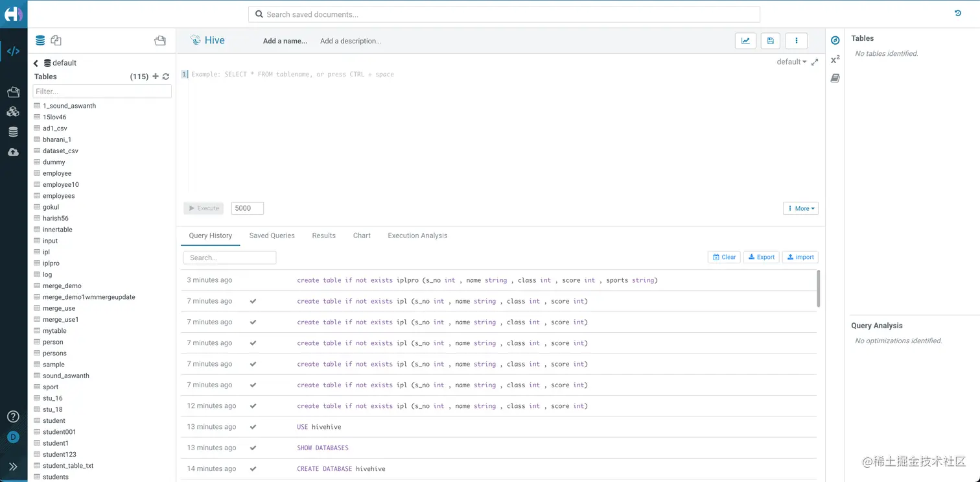Select the 1_sound_aswanth table
The width and height of the screenshot is (980, 482).
pyautogui.click(x=69, y=106)
